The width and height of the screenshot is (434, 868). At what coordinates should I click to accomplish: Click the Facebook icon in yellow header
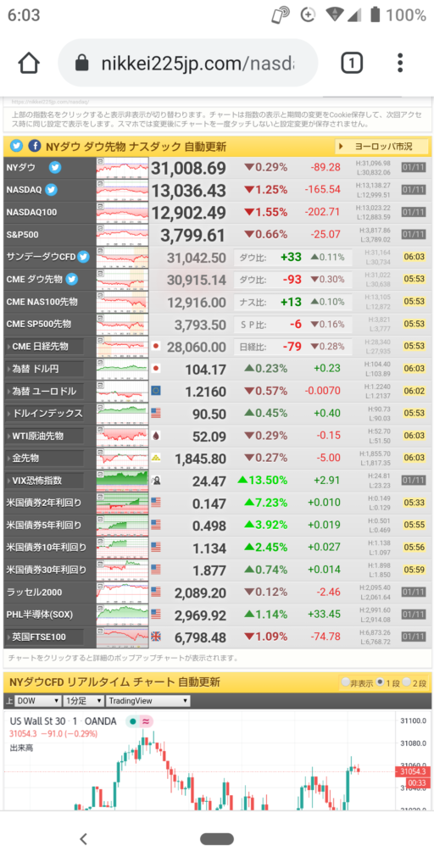pos(34,147)
